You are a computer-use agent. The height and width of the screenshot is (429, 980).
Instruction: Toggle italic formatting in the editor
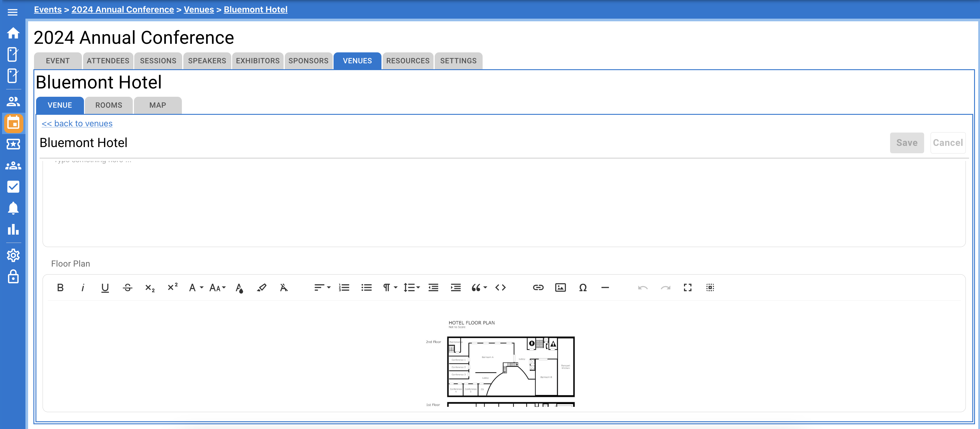point(83,287)
